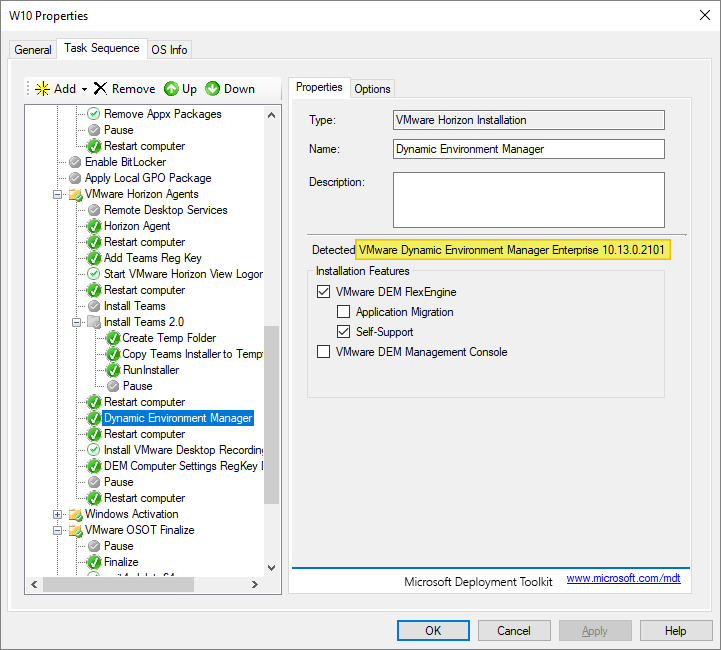
Task: Expand the Windows Activation group
Action: tap(59, 514)
